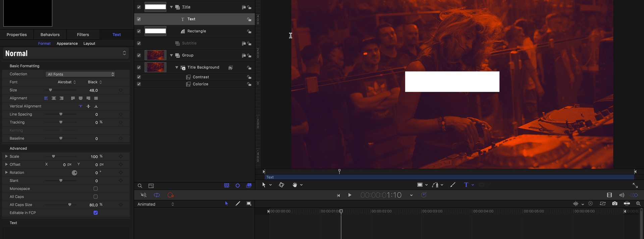Image resolution: width=644 pixels, height=239 pixels.
Task: Expand the Rotation parameter triangle
Action: 6,173
